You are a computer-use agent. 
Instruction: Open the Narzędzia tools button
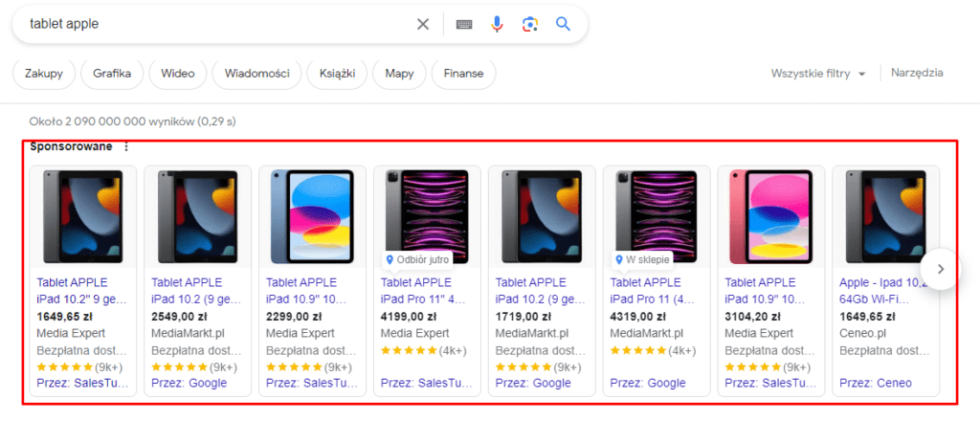[917, 73]
